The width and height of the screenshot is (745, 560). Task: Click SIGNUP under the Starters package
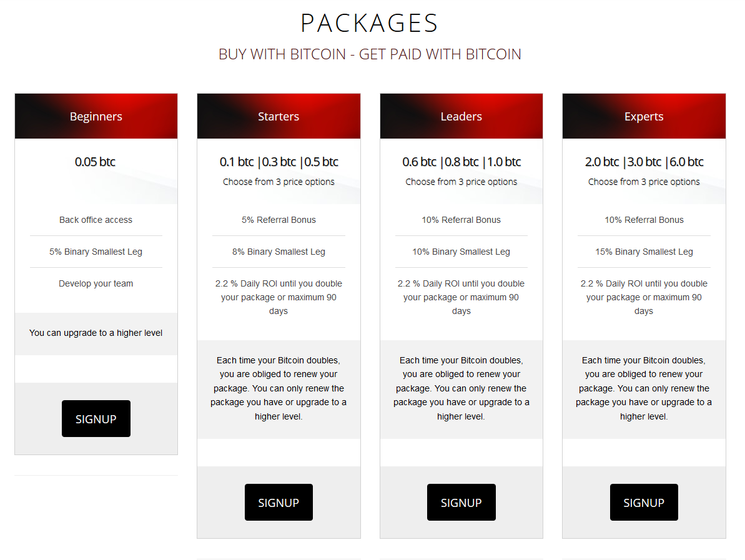click(279, 502)
